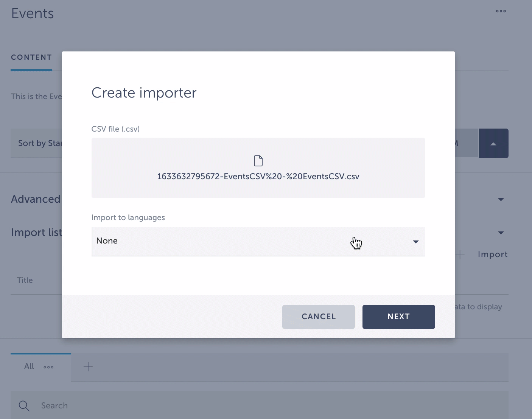The image size is (532, 419).
Task: Click the CSV file upload area
Action: coord(258,168)
